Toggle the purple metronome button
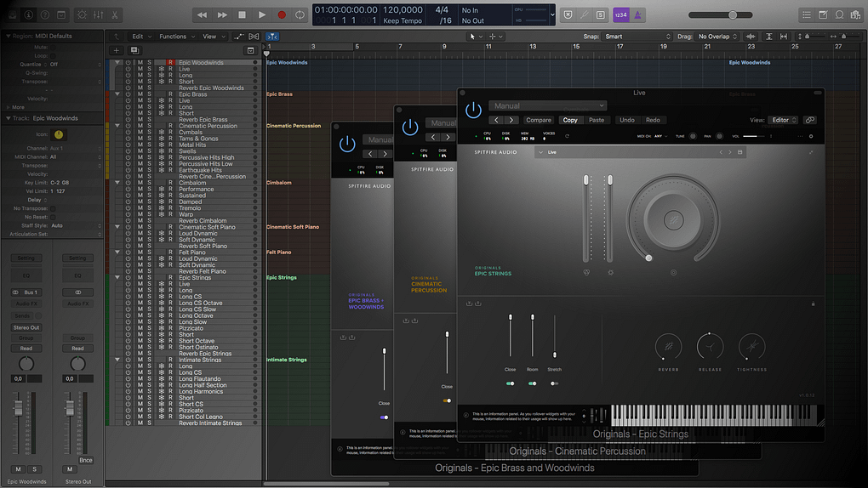 637,15
